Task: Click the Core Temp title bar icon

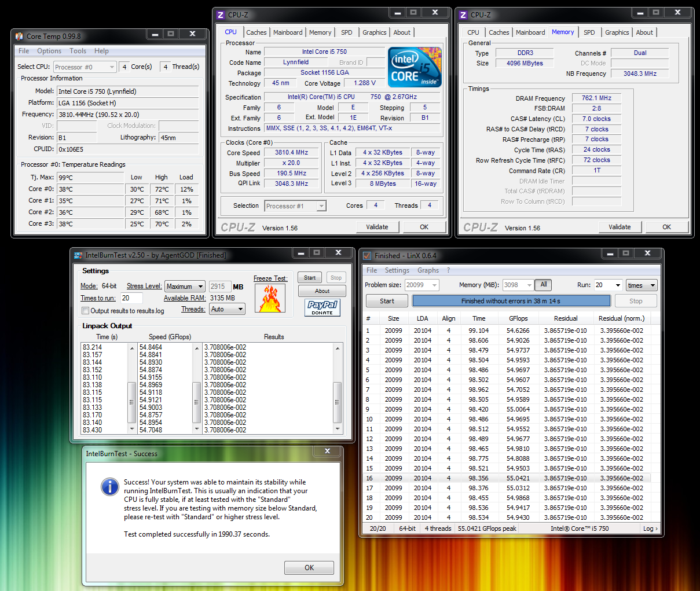Action: pos(19,36)
